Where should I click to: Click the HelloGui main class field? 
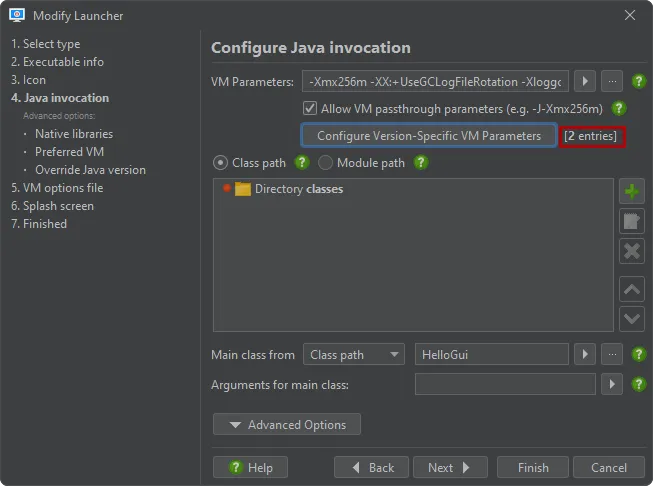click(x=491, y=354)
